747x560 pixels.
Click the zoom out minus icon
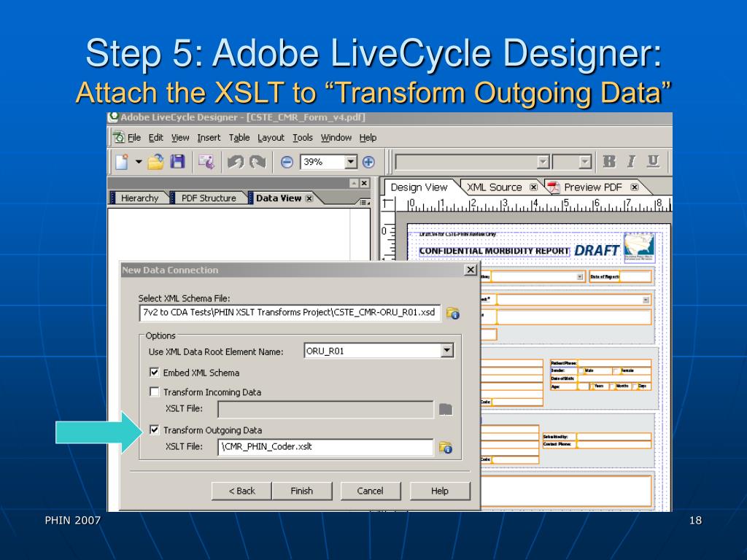286,163
